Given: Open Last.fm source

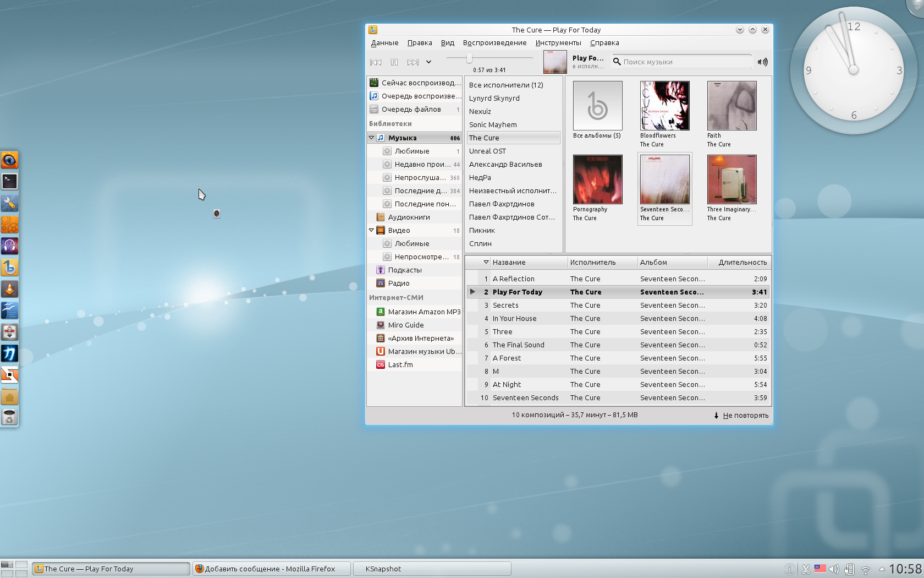Looking at the screenshot, I should 415,364.
